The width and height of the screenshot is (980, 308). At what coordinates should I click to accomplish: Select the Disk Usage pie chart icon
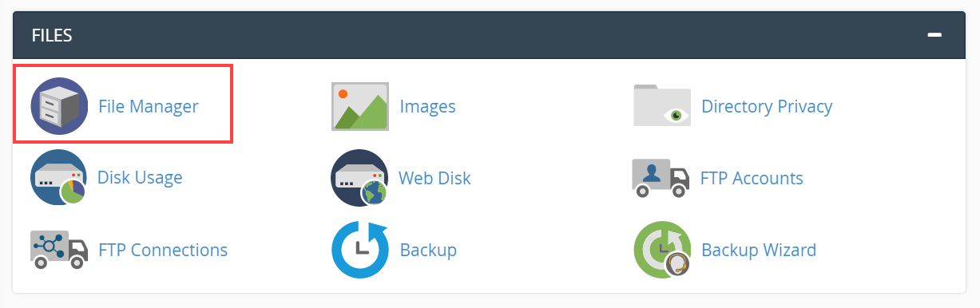click(59, 177)
